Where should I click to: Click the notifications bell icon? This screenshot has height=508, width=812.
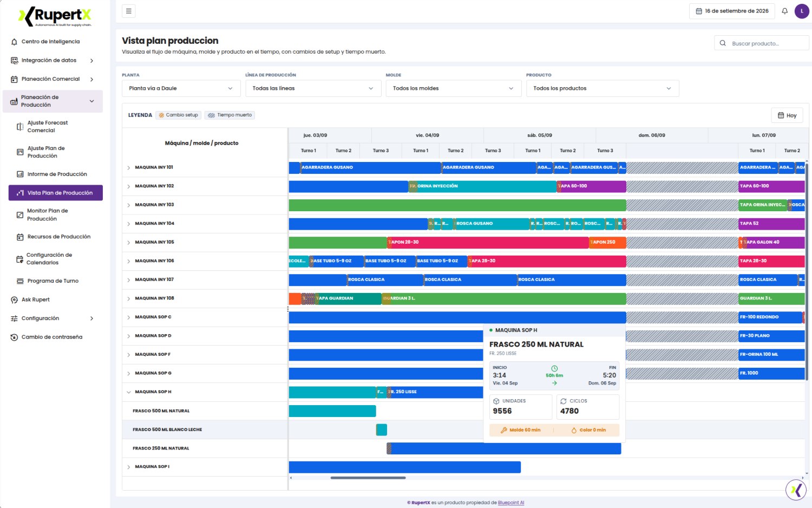pyautogui.click(x=784, y=11)
